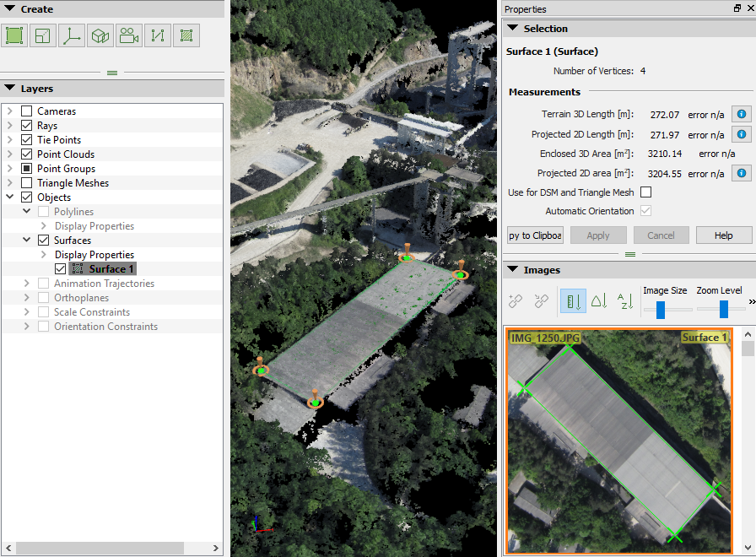Image resolution: width=756 pixels, height=557 pixels.
Task: Activate the hatched surface tool
Action: point(186,35)
